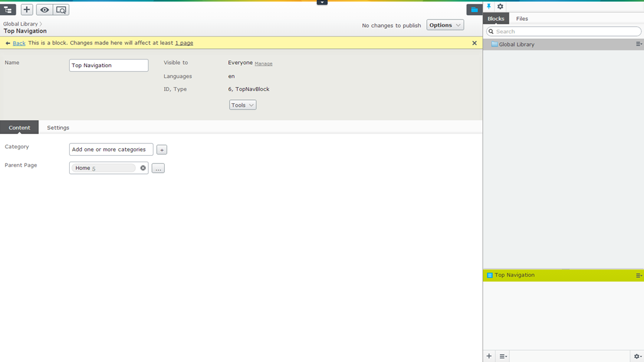Toggle the assets pane folder icon
The height and width of the screenshot is (362, 644).
click(x=474, y=9)
